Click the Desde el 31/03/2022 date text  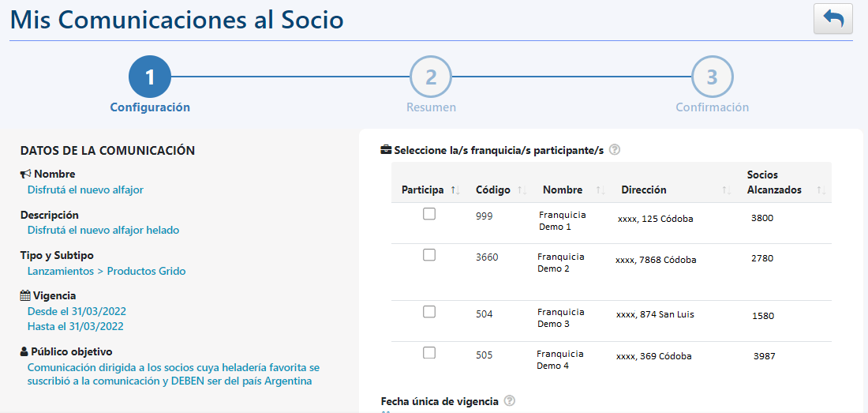click(x=77, y=311)
